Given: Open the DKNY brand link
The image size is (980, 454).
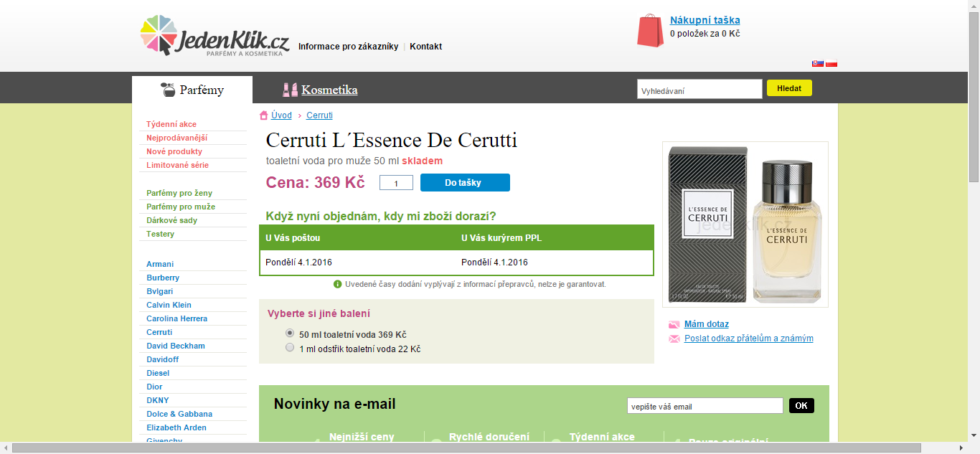Looking at the screenshot, I should 158,400.
